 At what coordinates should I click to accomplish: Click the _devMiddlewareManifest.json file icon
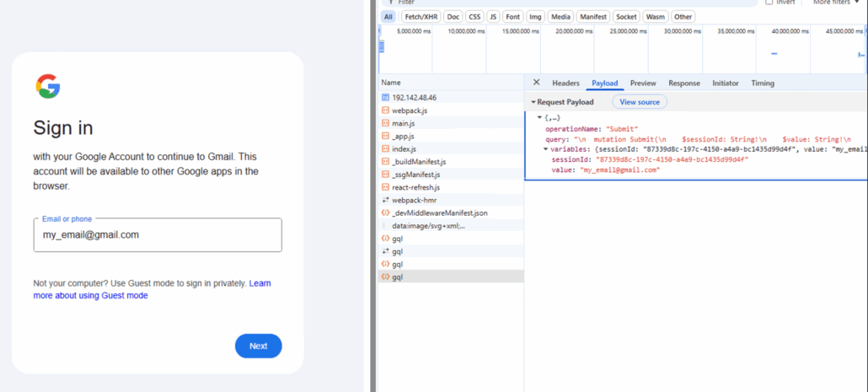point(385,213)
